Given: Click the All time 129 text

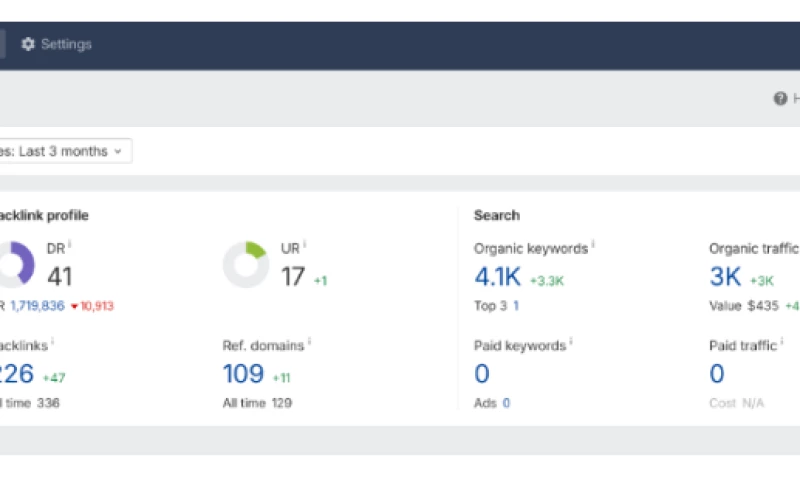Looking at the screenshot, I should pos(257,403).
